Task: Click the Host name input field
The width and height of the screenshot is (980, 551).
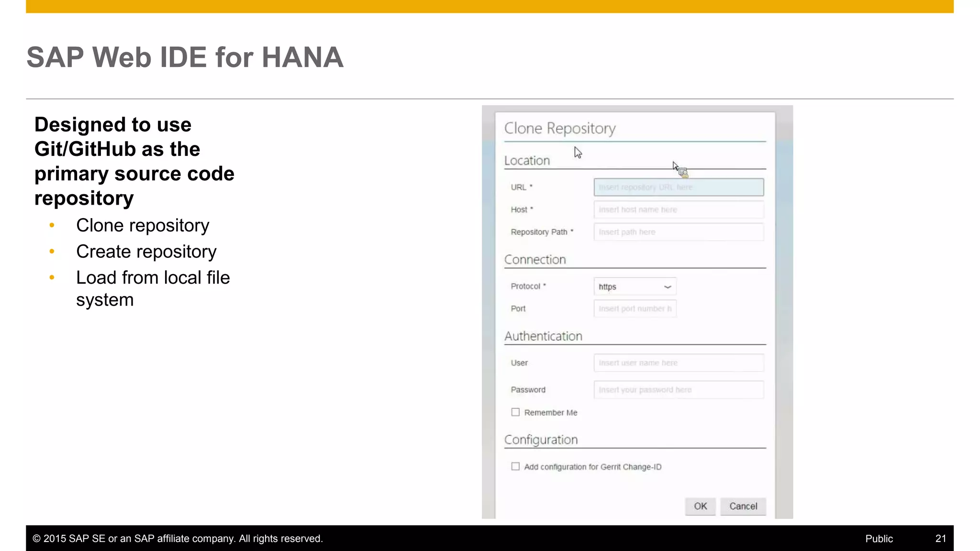Action: click(x=679, y=209)
